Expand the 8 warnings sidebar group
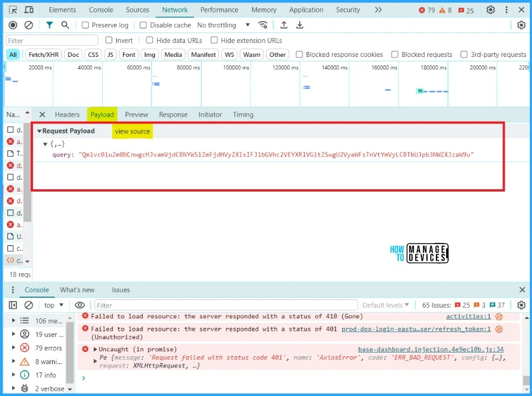 (x=13, y=361)
